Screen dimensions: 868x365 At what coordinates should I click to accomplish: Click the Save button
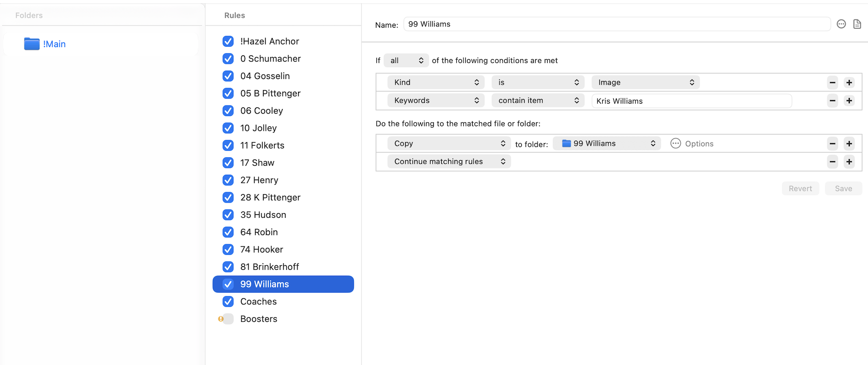pyautogui.click(x=843, y=189)
